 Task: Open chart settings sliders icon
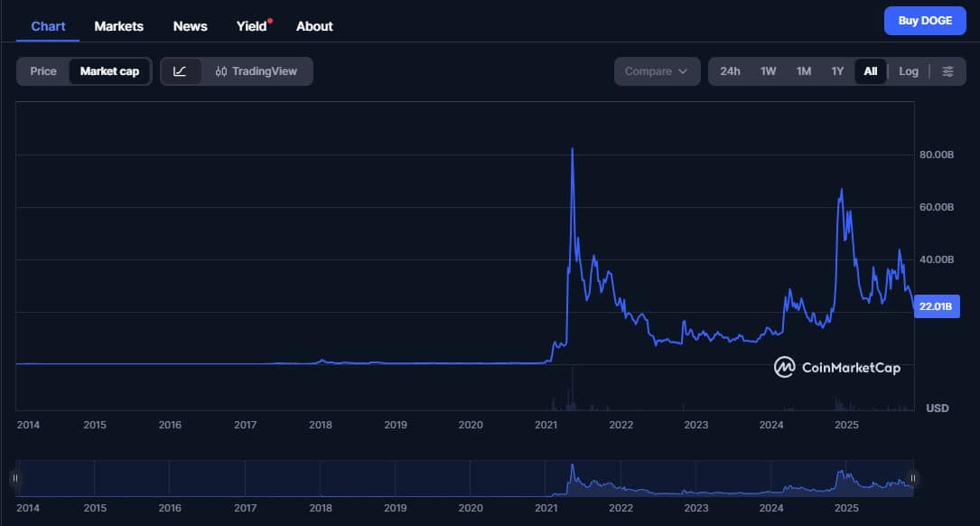(x=947, y=71)
